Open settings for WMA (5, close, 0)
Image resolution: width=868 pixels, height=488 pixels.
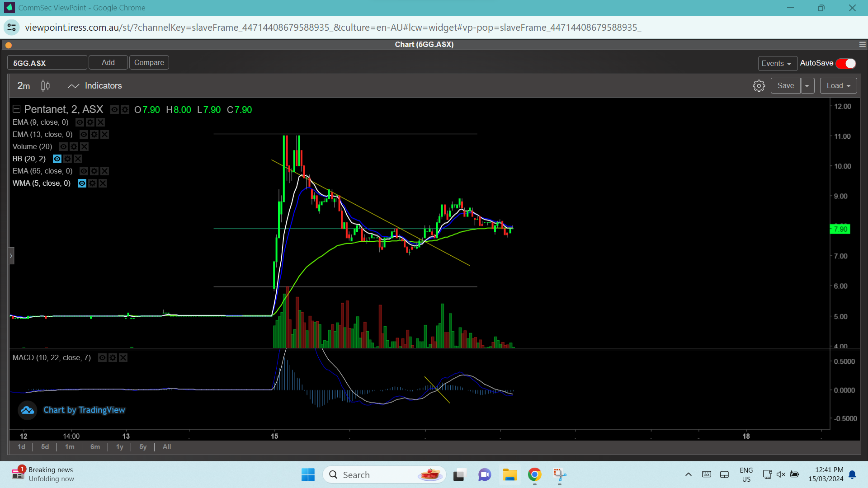tap(92, 183)
